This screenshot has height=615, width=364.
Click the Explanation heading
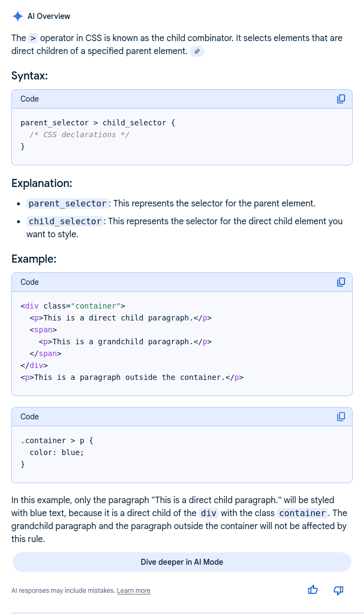(x=42, y=183)
